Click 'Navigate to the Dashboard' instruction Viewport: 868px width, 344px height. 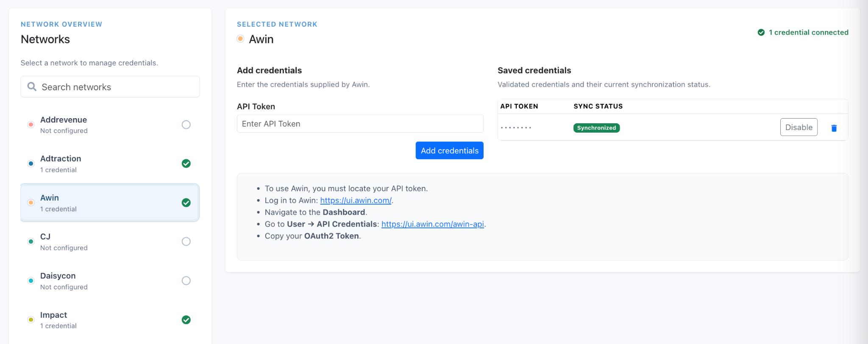316,212
